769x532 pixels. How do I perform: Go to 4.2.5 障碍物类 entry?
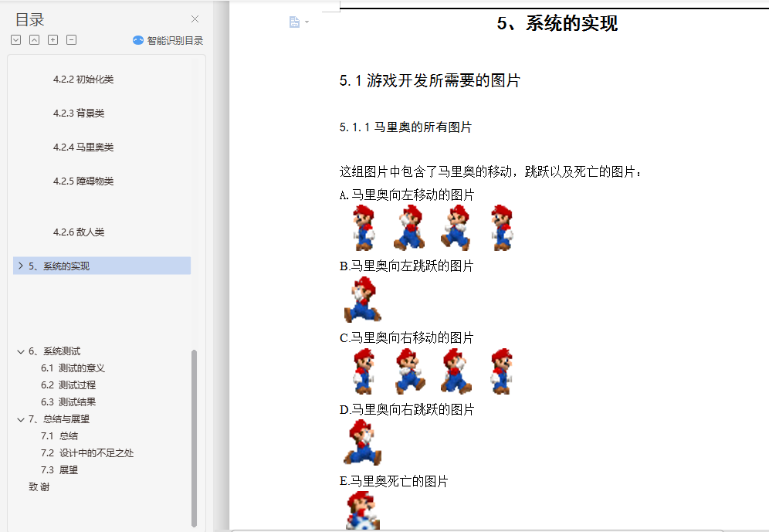coord(83,181)
